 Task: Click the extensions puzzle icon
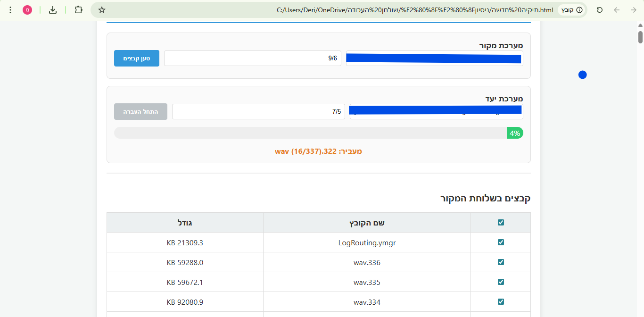click(78, 9)
